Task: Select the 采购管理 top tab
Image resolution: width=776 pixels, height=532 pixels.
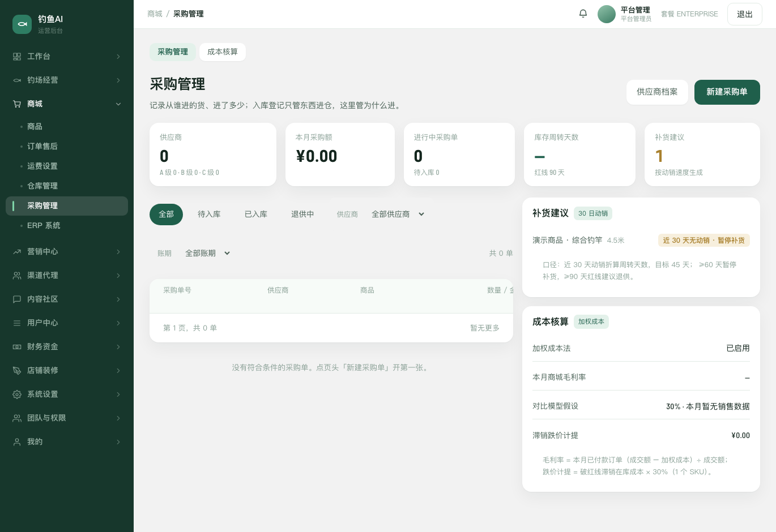Action: (173, 52)
